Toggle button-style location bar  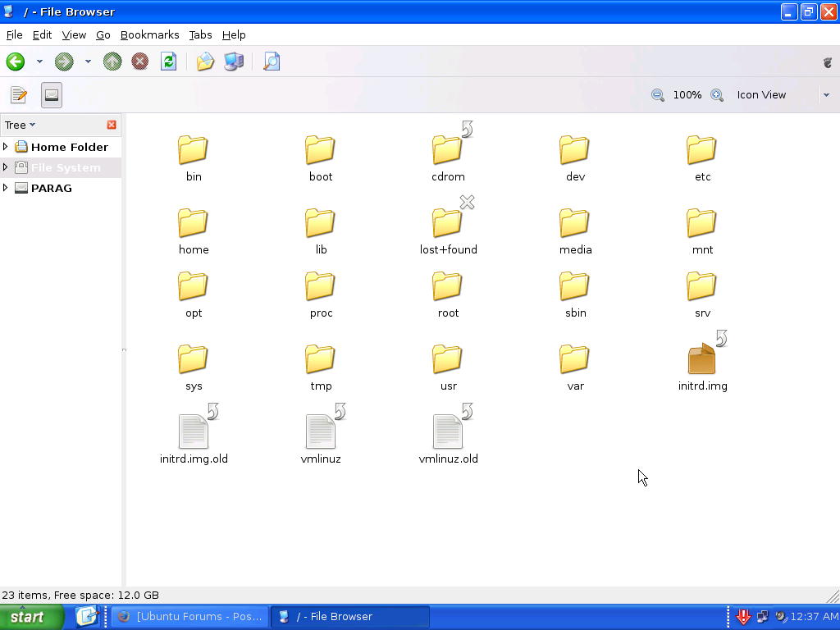point(51,94)
